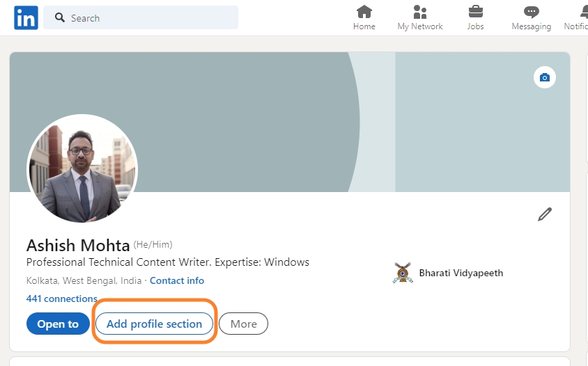588x366 pixels.
Task: View the 441 connections link
Action: [62, 299]
